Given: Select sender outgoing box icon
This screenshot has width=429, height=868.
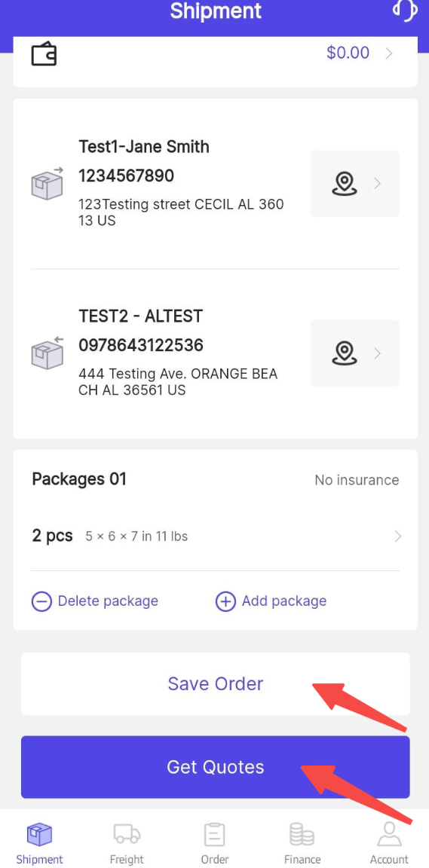Looking at the screenshot, I should [x=47, y=183].
